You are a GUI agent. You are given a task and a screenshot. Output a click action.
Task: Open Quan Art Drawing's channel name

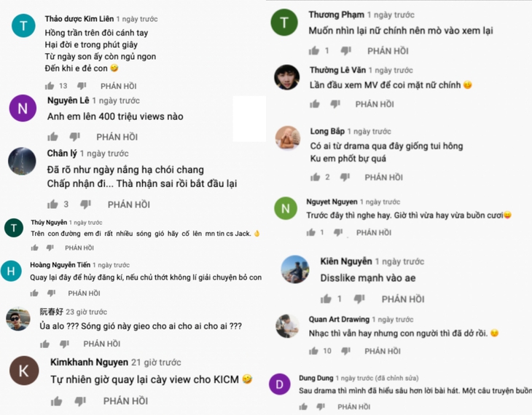tap(340, 319)
